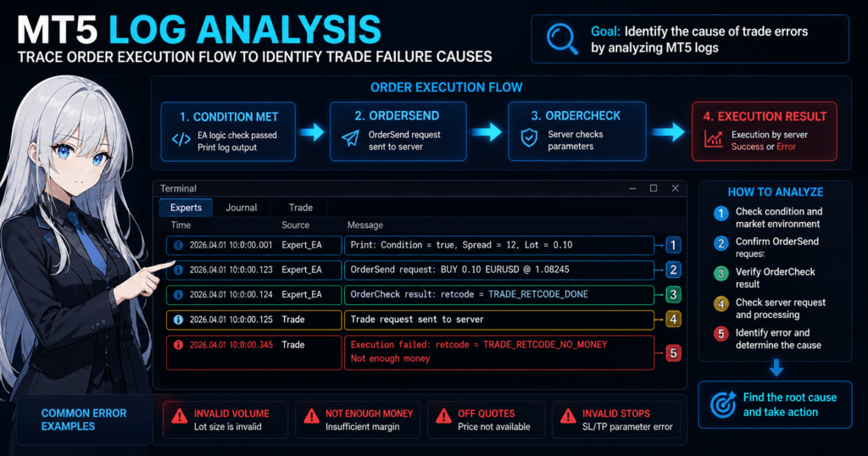
Task: Click the warning triangle beside Invalid Volume
Action: coord(180,416)
